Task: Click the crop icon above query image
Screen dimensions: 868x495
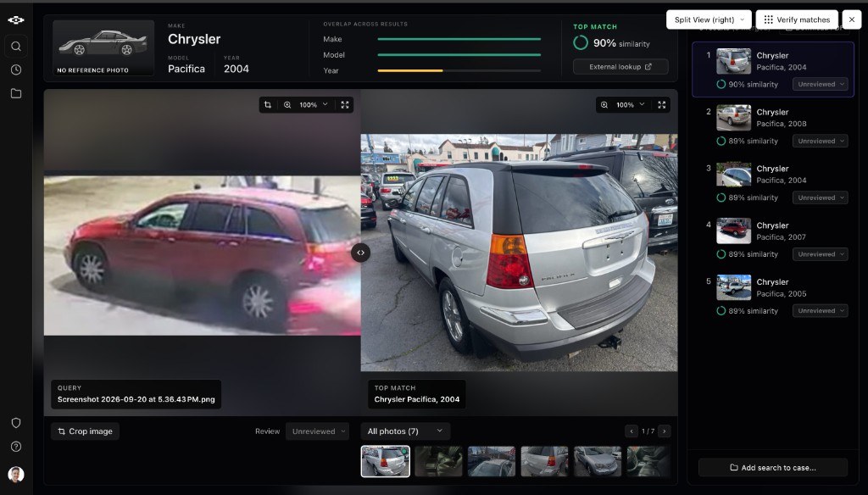Action: pyautogui.click(x=268, y=104)
